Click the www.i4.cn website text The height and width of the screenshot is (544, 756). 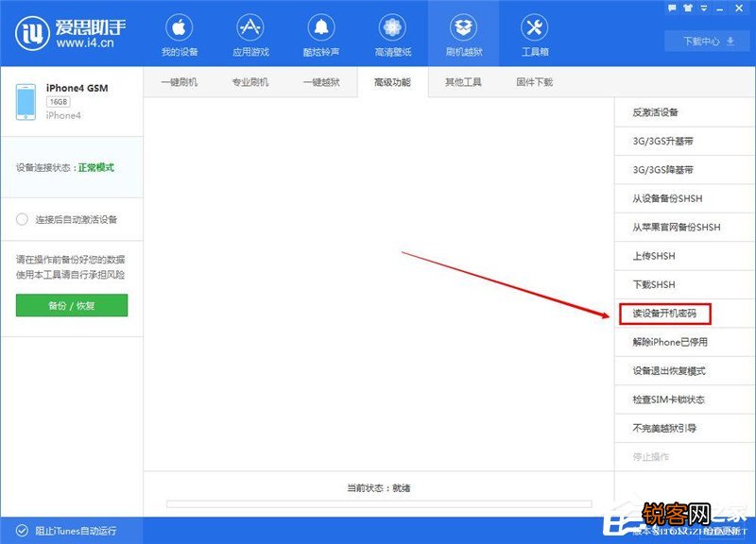tap(85, 42)
